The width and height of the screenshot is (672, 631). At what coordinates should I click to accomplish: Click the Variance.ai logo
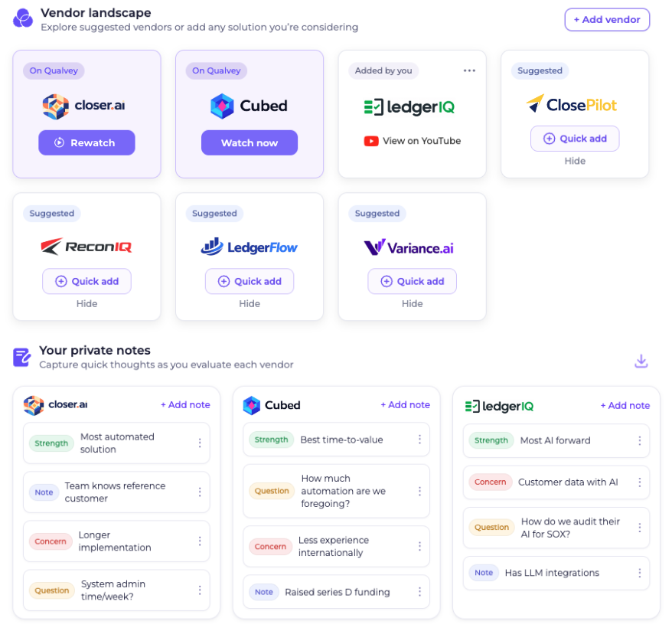[x=409, y=247]
